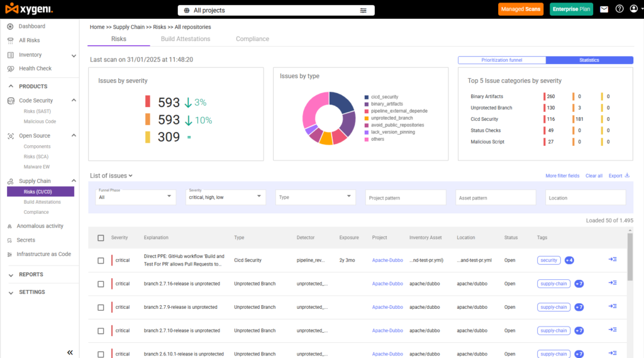
Task: Collapse the Open Source chevron
Action: pos(74,135)
